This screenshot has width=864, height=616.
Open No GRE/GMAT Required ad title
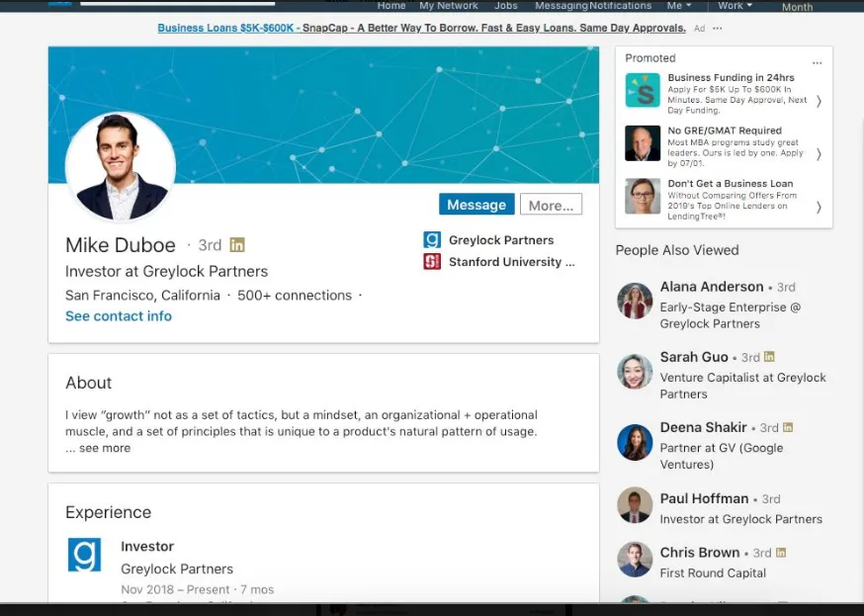tap(725, 131)
